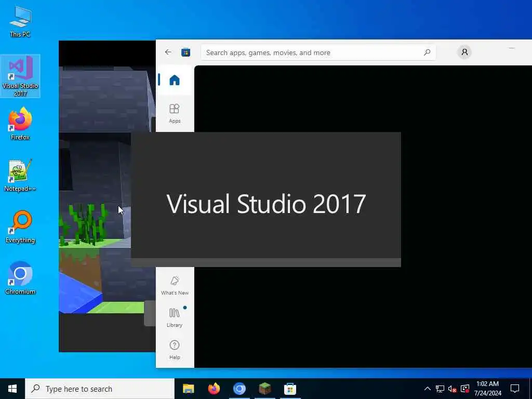Screen dimensions: 532x399
Task: Open What's New in Store sidebar
Action: [x=175, y=285]
